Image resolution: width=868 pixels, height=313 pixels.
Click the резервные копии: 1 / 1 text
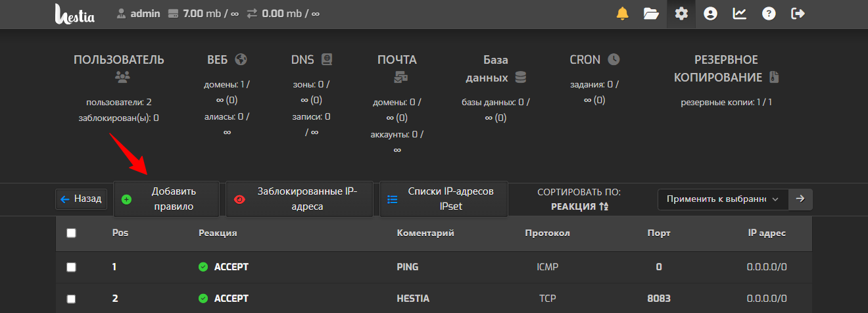tap(726, 102)
